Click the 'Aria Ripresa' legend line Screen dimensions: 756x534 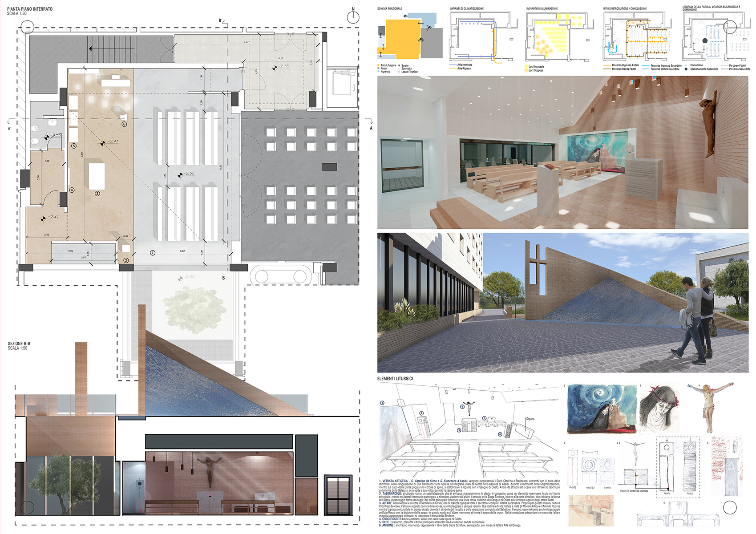click(461, 69)
